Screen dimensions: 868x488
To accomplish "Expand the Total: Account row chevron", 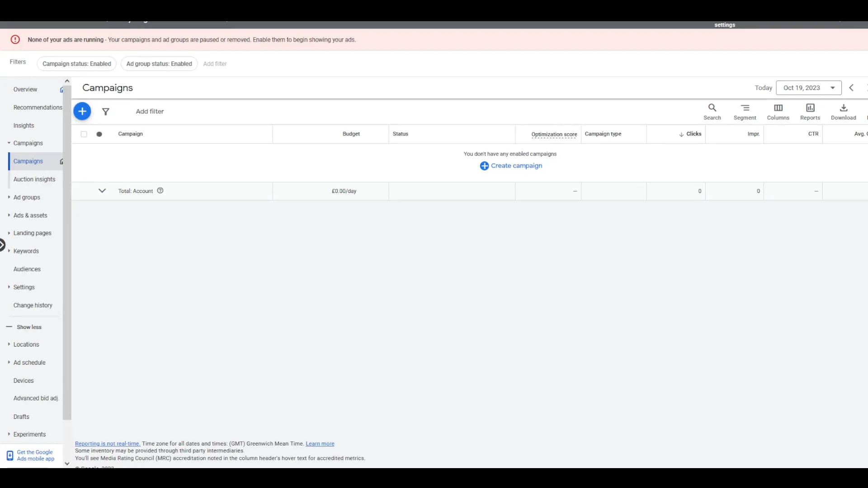I will tap(102, 191).
